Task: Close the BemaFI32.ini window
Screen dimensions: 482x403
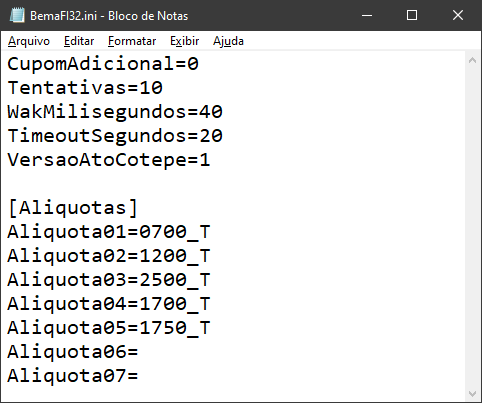Action: (x=458, y=15)
